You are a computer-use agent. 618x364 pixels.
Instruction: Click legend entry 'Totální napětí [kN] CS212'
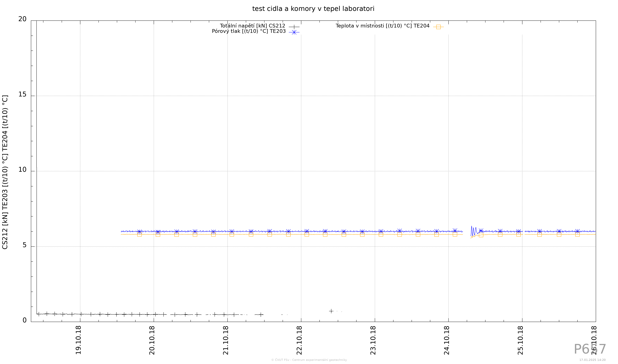coord(252,26)
